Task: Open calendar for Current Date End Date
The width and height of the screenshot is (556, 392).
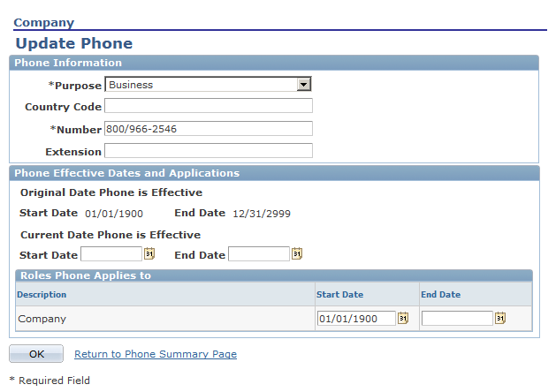Action: coord(297,254)
